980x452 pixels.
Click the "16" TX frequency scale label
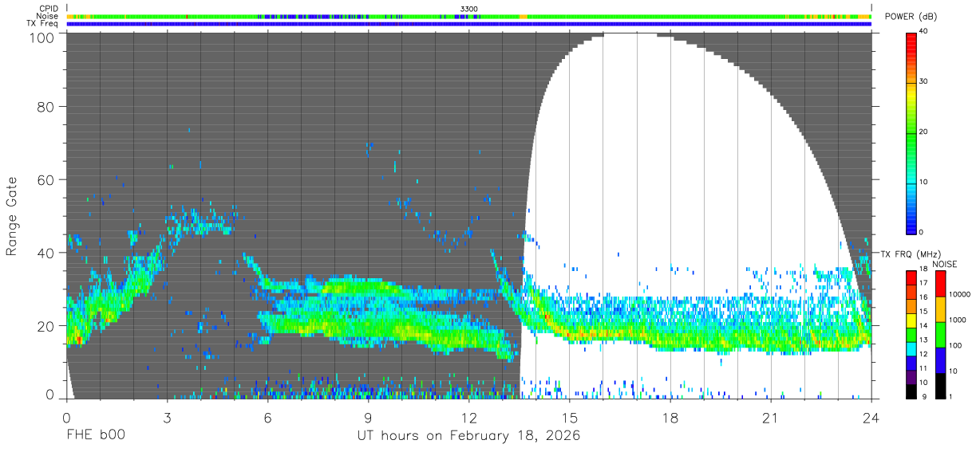[x=925, y=298]
